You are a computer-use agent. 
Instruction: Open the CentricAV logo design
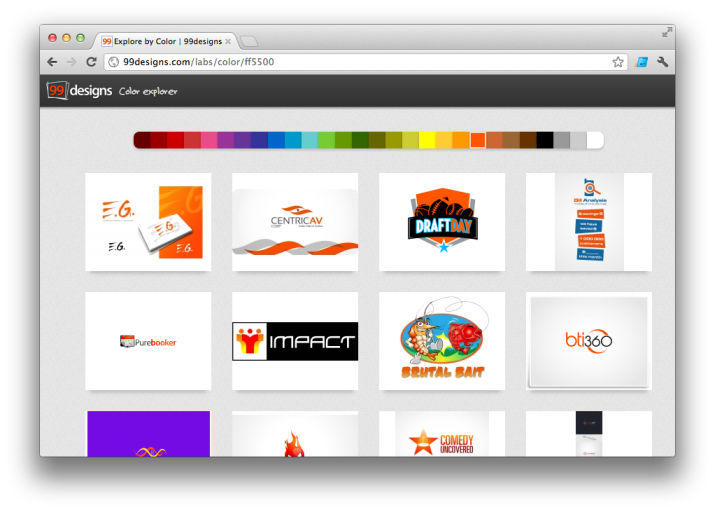[295, 222]
